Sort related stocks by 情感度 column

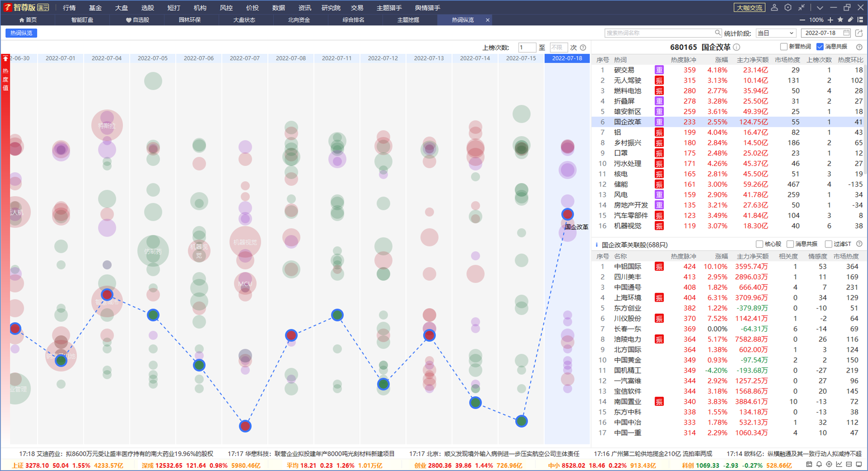[817, 256]
